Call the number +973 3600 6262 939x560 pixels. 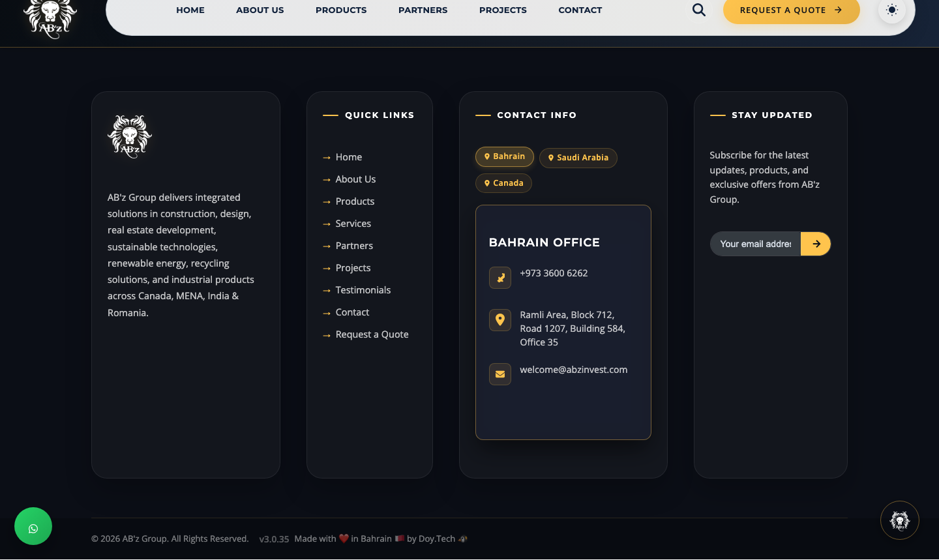click(554, 273)
